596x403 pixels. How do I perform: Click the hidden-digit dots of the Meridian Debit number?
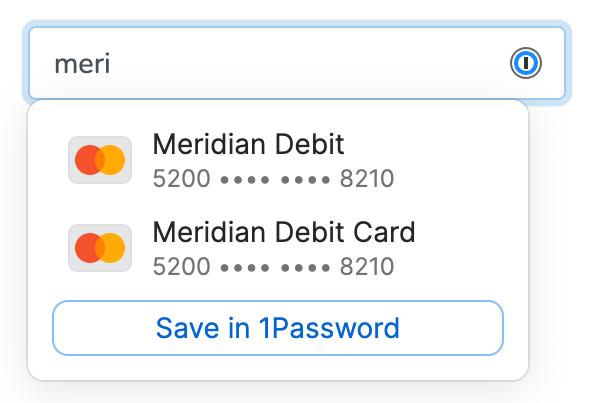click(275, 179)
